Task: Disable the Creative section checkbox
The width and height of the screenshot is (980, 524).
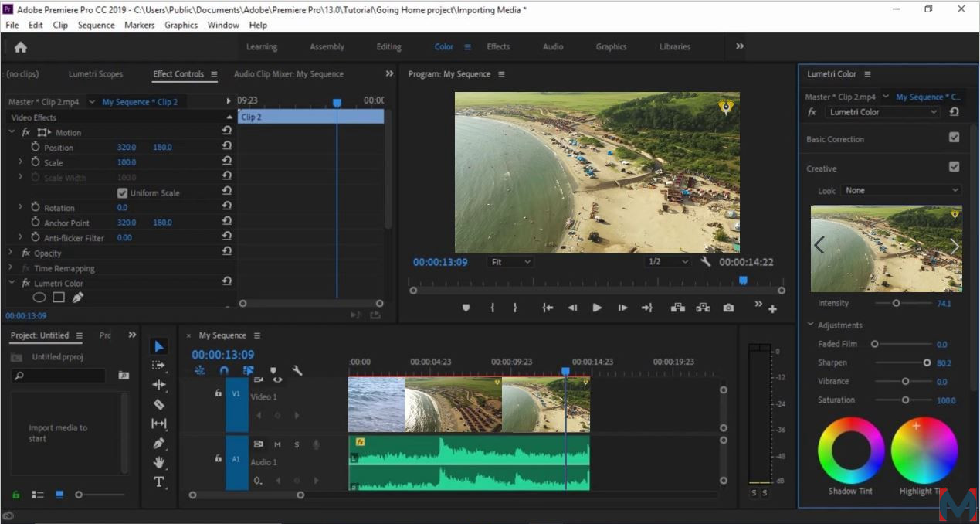Action: [x=955, y=166]
